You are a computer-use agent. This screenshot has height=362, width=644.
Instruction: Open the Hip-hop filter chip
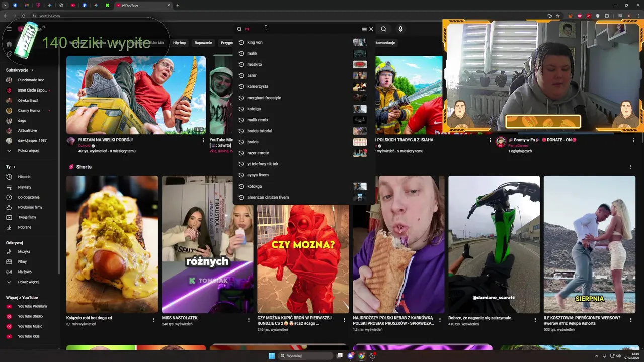pos(179,43)
